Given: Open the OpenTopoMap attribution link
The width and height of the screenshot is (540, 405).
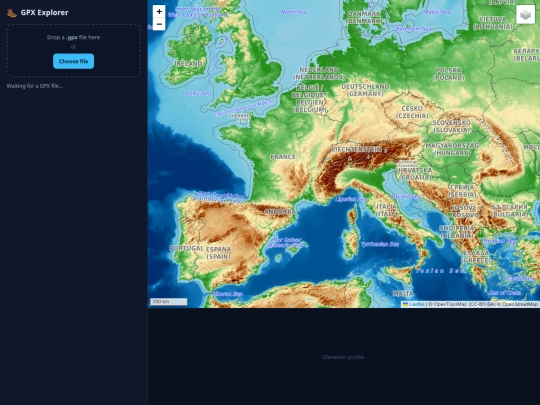Looking at the screenshot, I should (x=450, y=304).
